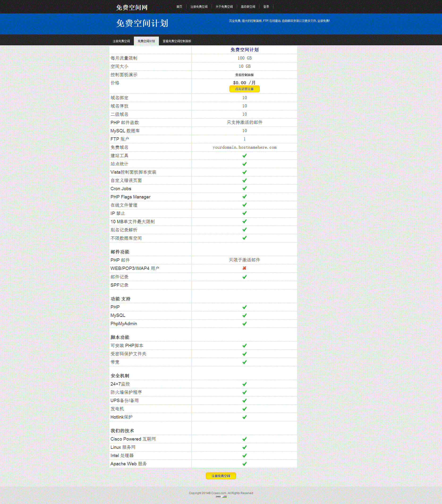
Task: Click the check mark for 带宽
Action: tap(244, 362)
